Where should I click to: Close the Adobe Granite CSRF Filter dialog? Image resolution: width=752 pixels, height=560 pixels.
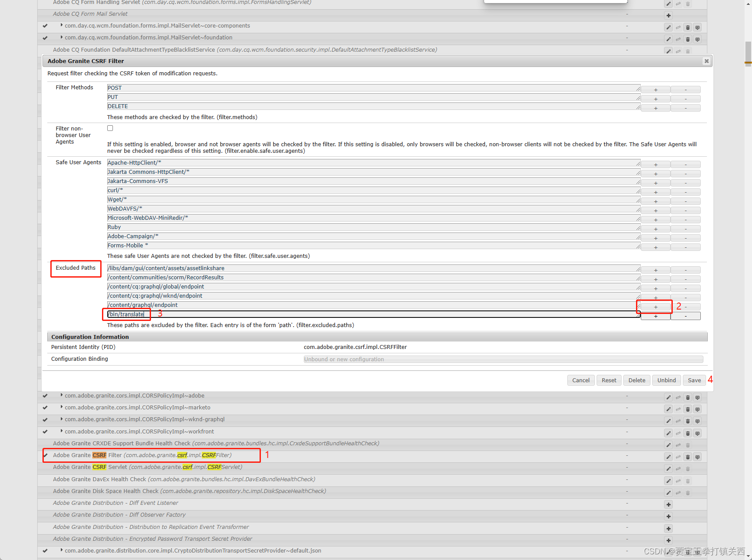[706, 61]
